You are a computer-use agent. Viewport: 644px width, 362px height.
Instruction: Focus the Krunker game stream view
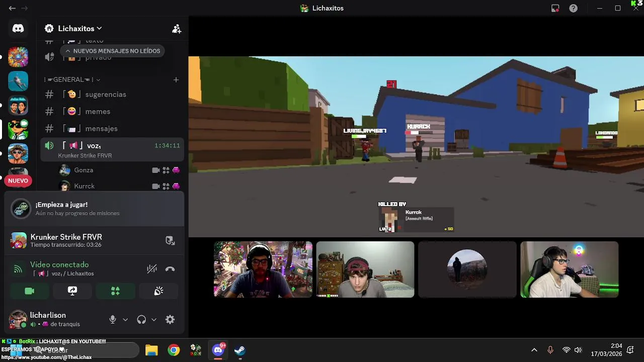coord(416,146)
